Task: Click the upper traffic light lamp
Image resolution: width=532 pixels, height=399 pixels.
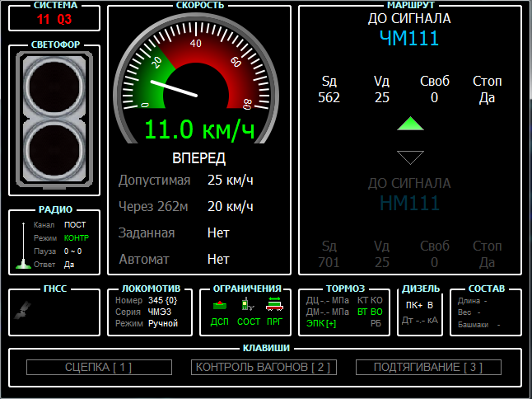Action: [x=54, y=86]
